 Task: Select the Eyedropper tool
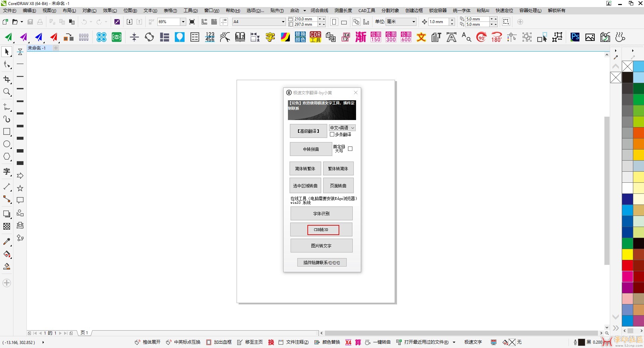click(x=7, y=242)
